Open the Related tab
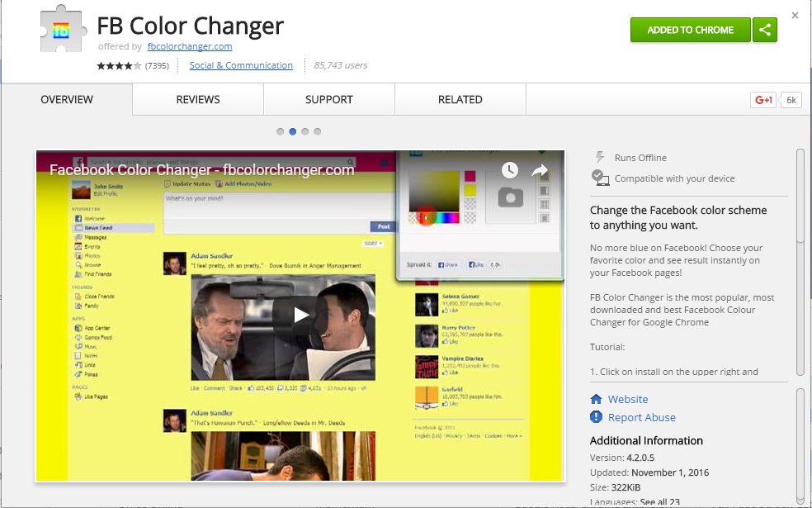This screenshot has height=508, width=812. coord(460,100)
